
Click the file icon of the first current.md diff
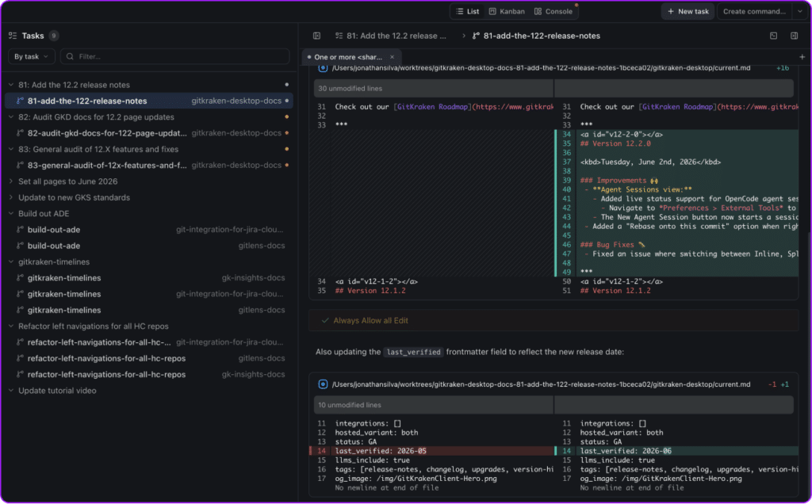point(323,68)
